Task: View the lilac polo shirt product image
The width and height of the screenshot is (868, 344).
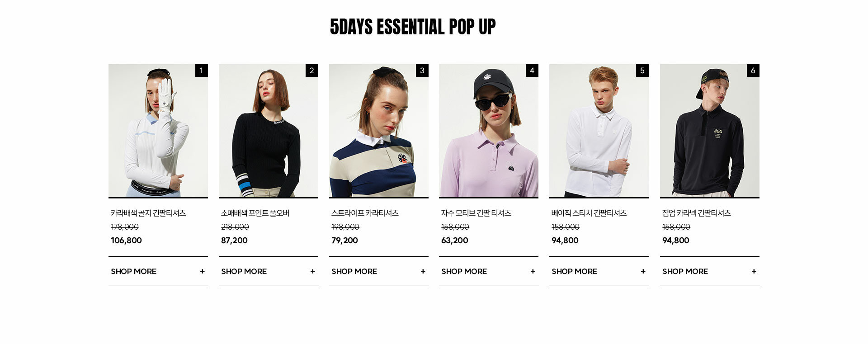Action: tap(489, 131)
